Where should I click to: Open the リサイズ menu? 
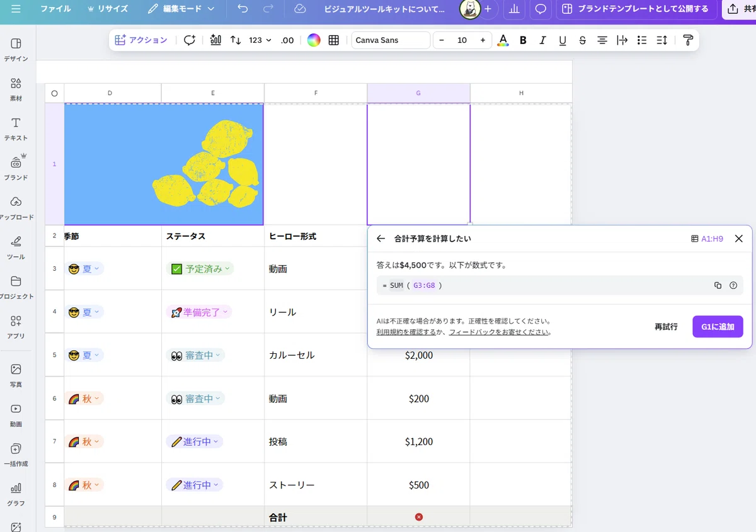coord(107,9)
